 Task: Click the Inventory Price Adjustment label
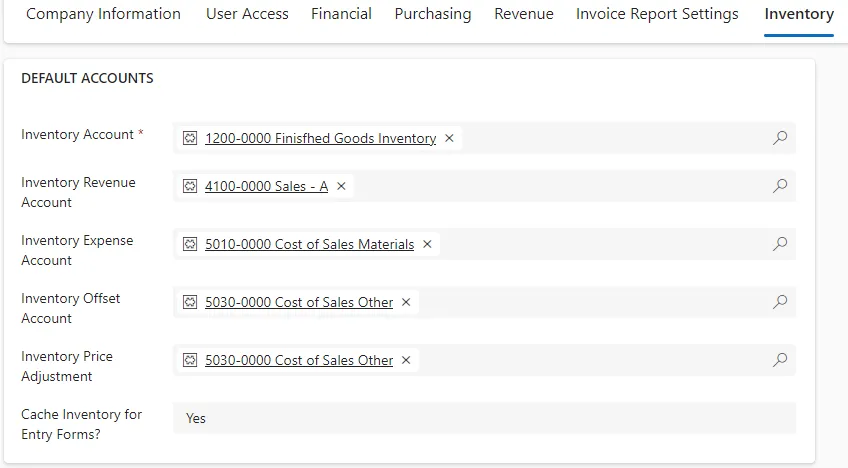tap(67, 366)
